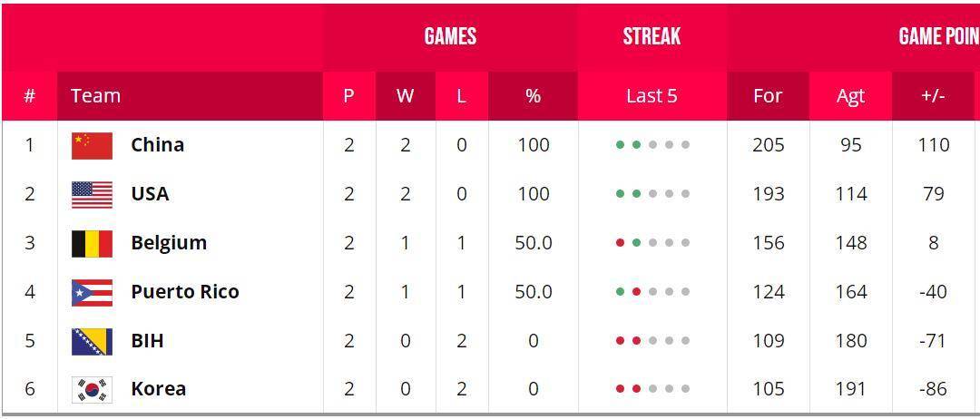Click the China flag icon
This screenshot has width=980, height=419.
click(x=92, y=145)
